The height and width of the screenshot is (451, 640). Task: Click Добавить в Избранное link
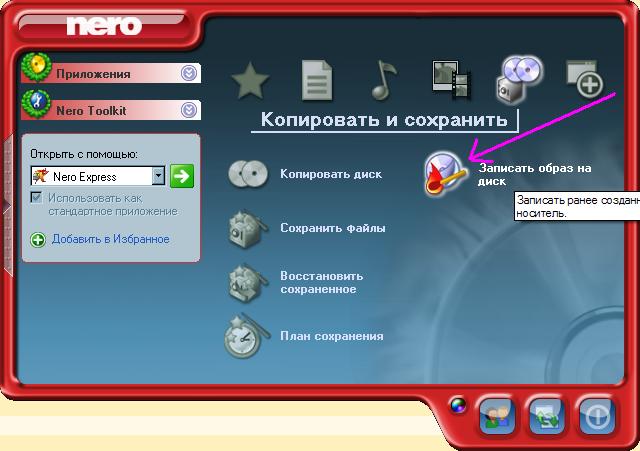click(x=111, y=239)
